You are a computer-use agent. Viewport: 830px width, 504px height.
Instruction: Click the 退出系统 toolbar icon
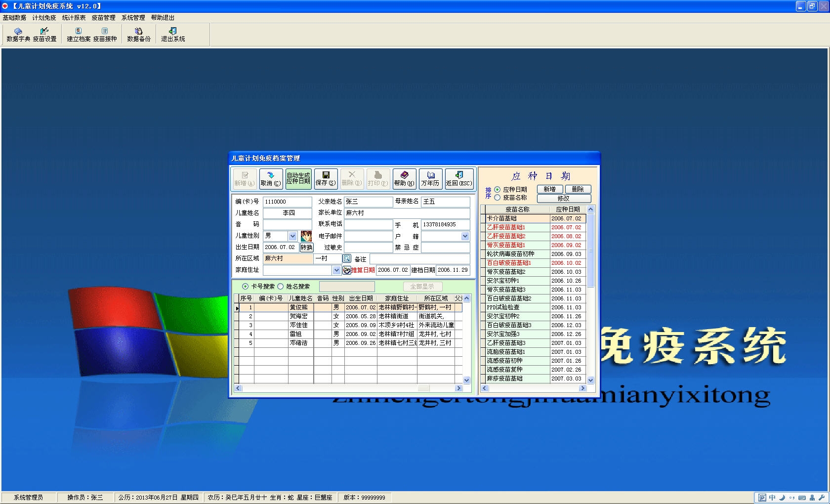pos(173,35)
